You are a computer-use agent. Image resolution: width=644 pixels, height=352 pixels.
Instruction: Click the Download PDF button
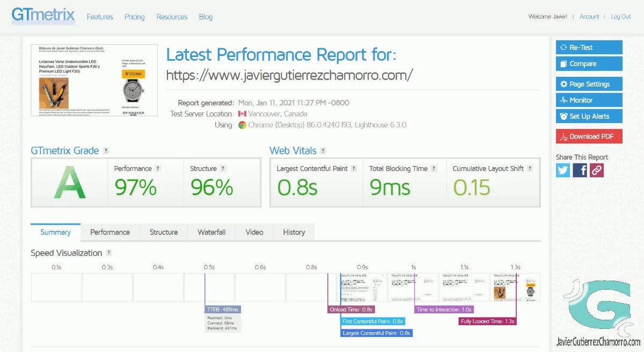[x=589, y=136]
